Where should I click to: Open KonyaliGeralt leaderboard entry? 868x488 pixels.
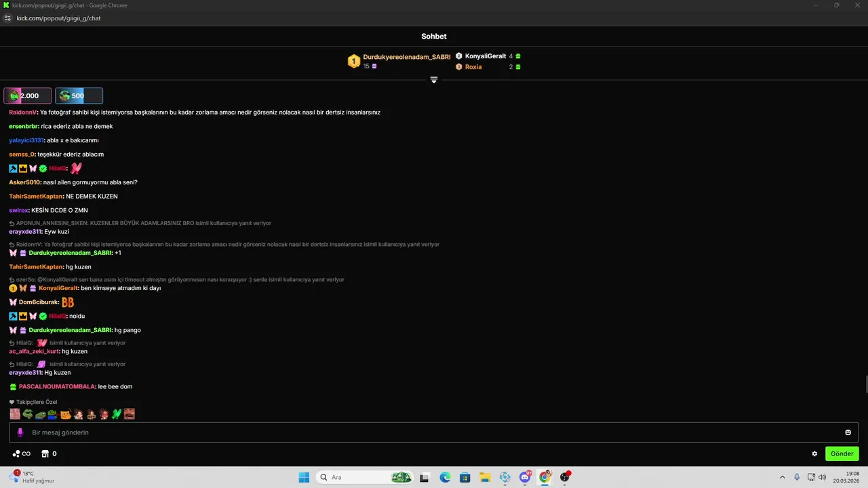point(486,56)
